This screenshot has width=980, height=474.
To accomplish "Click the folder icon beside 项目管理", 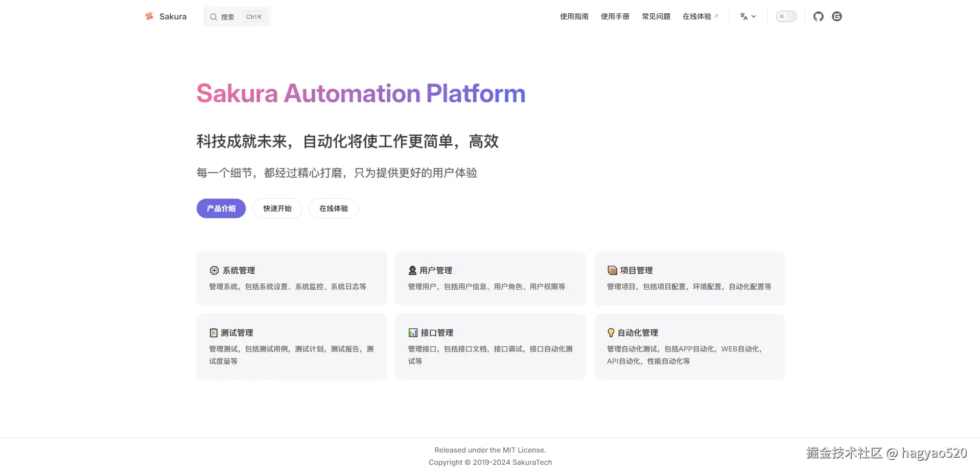I will (612, 271).
